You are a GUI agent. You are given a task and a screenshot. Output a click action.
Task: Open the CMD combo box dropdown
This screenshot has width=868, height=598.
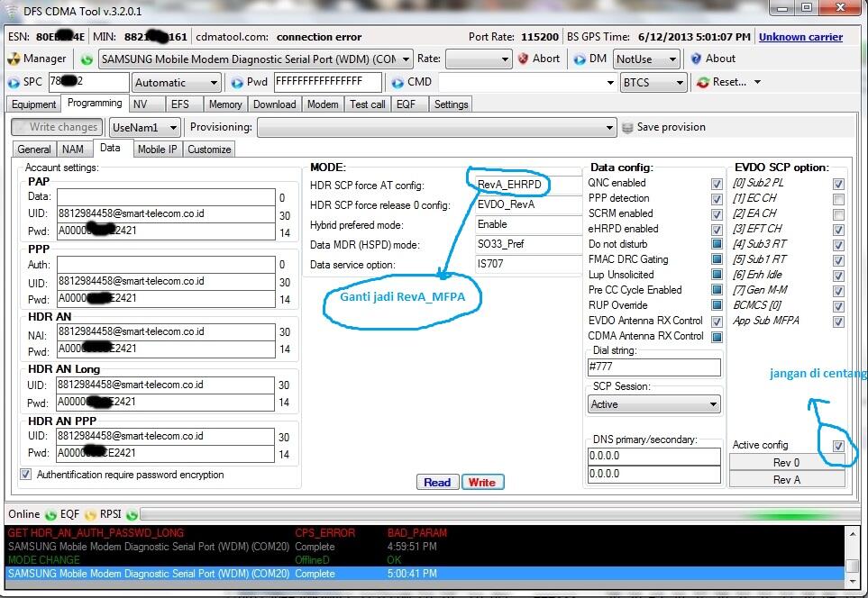610,83
